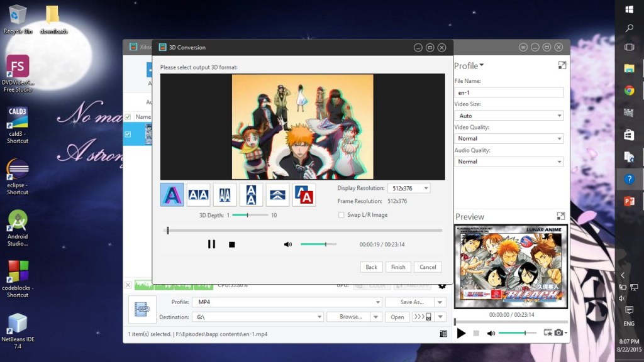644x362 pixels.
Task: Mute the 3D preview speaker icon
Action: tap(288, 244)
